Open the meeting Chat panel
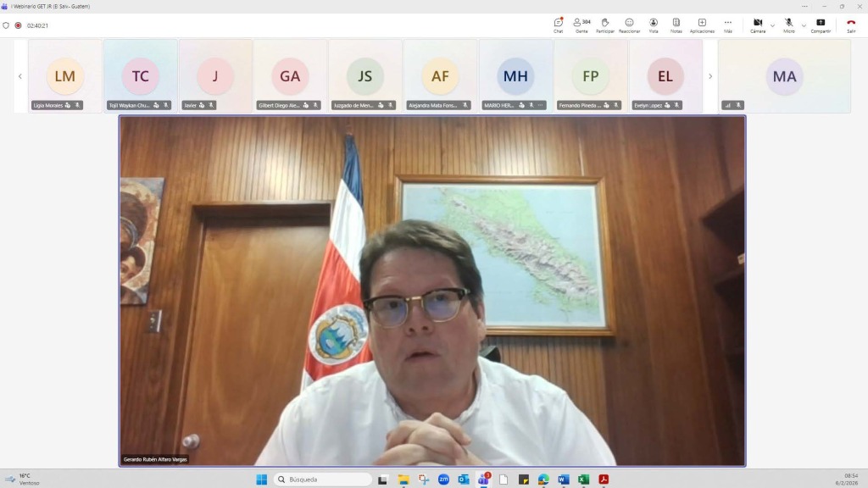This screenshot has height=488, width=868. [x=558, y=25]
